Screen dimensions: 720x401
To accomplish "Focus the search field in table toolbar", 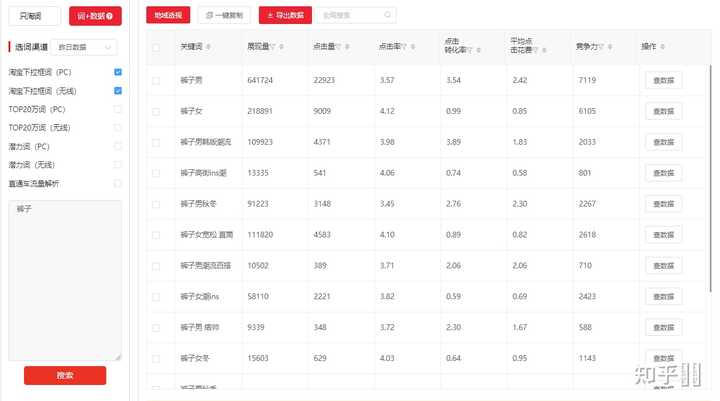I will [356, 15].
